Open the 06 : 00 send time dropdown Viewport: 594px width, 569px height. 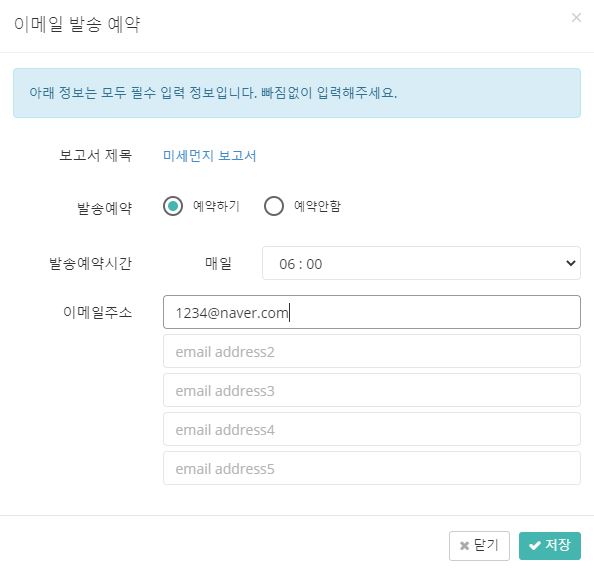coord(421,263)
